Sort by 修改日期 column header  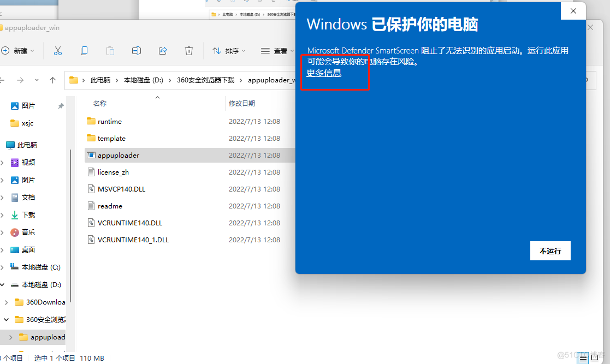[x=242, y=104]
